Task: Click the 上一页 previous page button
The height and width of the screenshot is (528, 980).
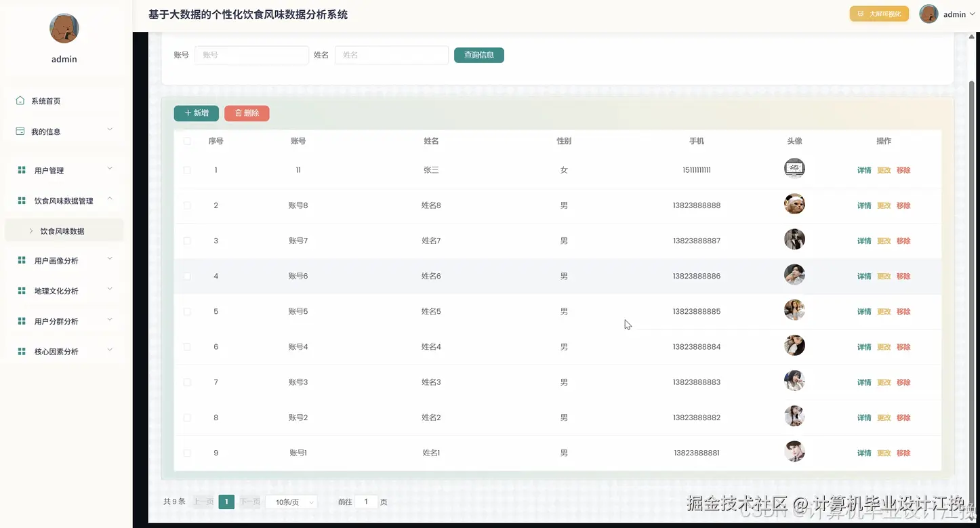Action: [203, 502]
